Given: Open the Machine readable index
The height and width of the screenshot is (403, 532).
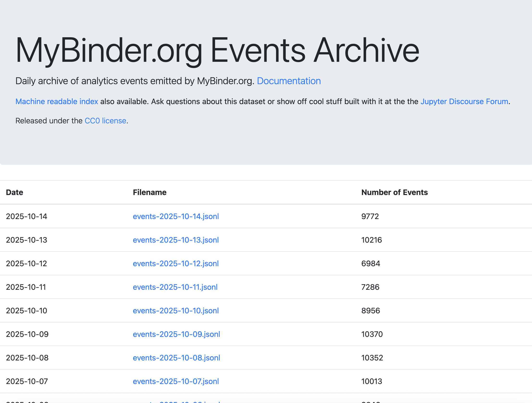Looking at the screenshot, I should (x=57, y=101).
